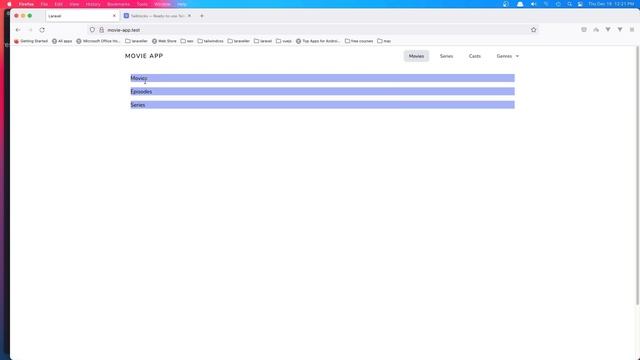Click the volume icon in menu bar
The width and height of the screenshot is (640, 360).
click(533, 4)
